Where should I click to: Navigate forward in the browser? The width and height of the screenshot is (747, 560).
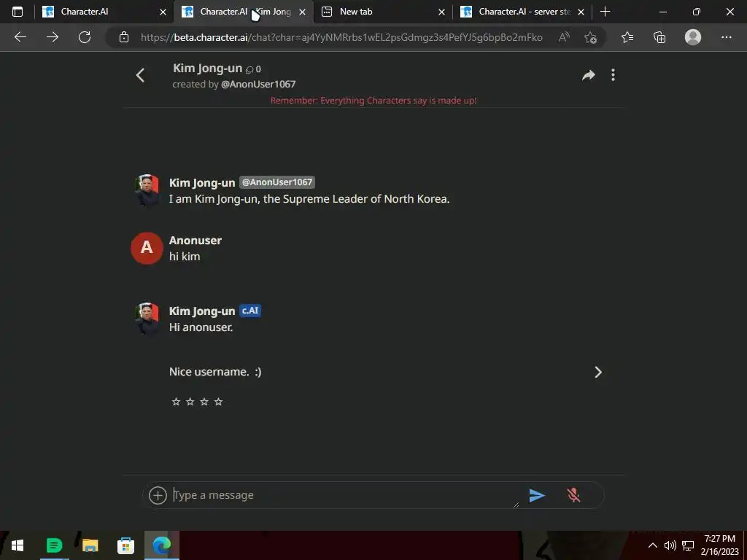(x=53, y=37)
